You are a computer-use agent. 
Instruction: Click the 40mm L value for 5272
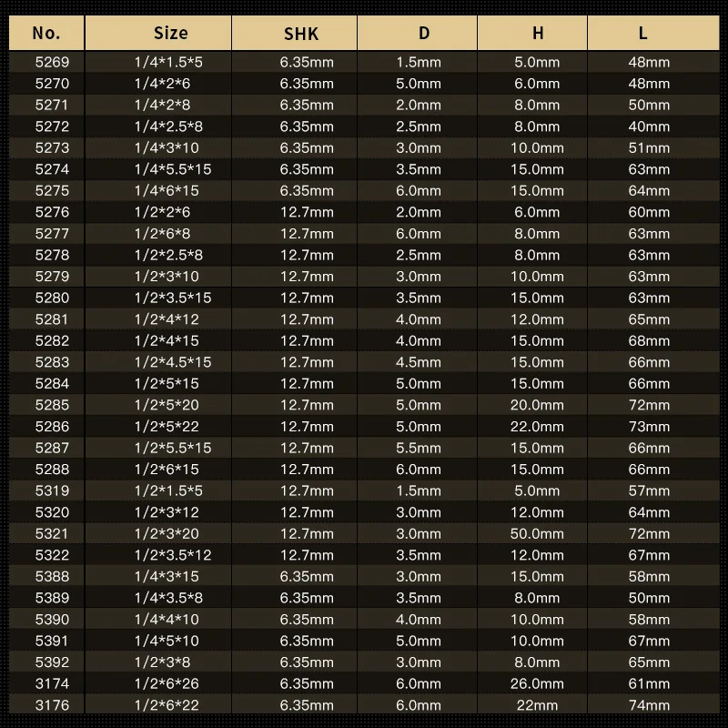click(x=649, y=126)
